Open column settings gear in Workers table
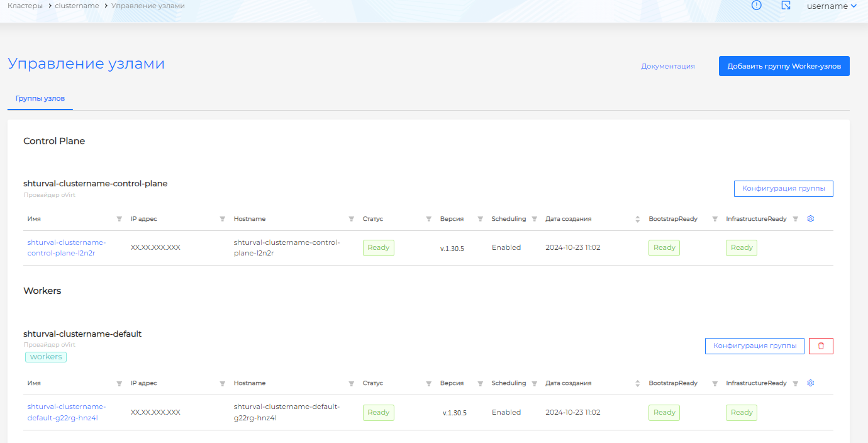This screenshot has width=868, height=443. tap(811, 383)
